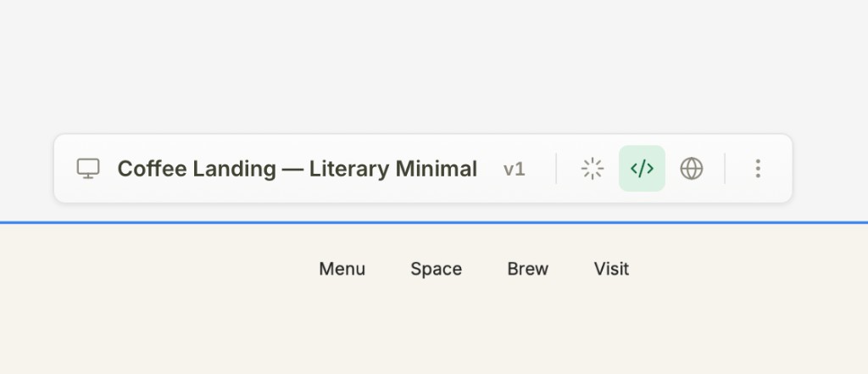The image size is (868, 374).
Task: Show web preview via the globe icon
Action: pyautogui.click(x=692, y=169)
